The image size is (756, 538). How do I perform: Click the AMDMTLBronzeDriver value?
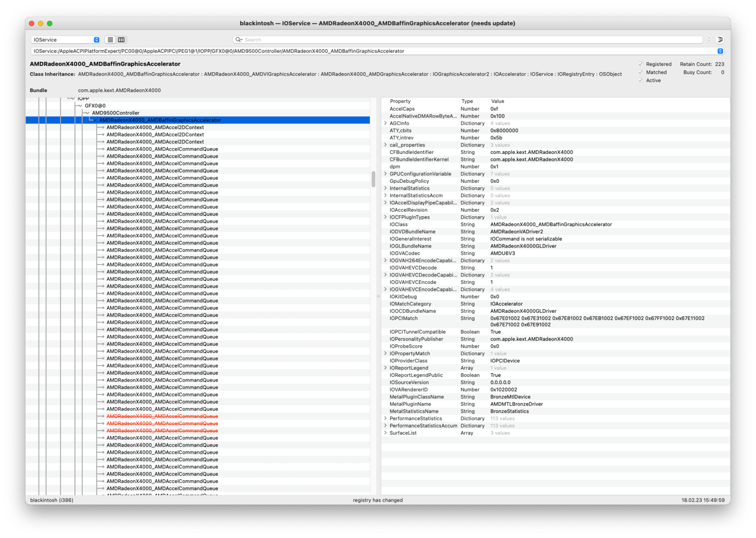(517, 404)
